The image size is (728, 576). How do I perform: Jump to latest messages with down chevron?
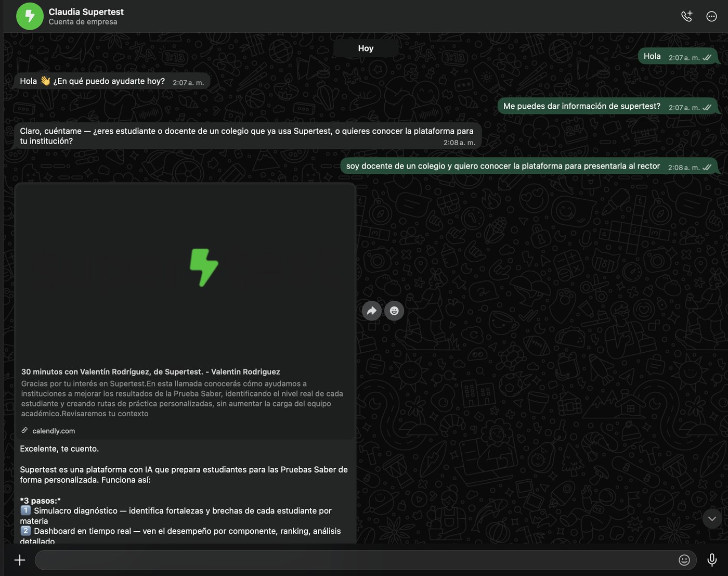[712, 518]
